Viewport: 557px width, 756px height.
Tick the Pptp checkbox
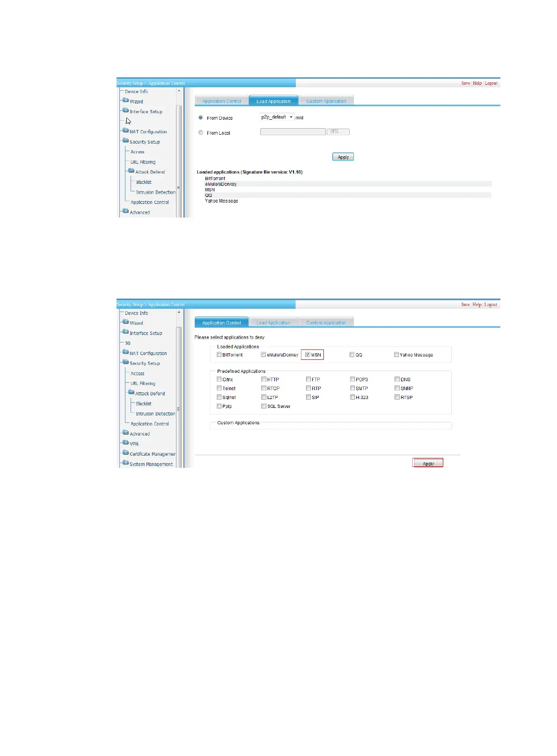(219, 406)
